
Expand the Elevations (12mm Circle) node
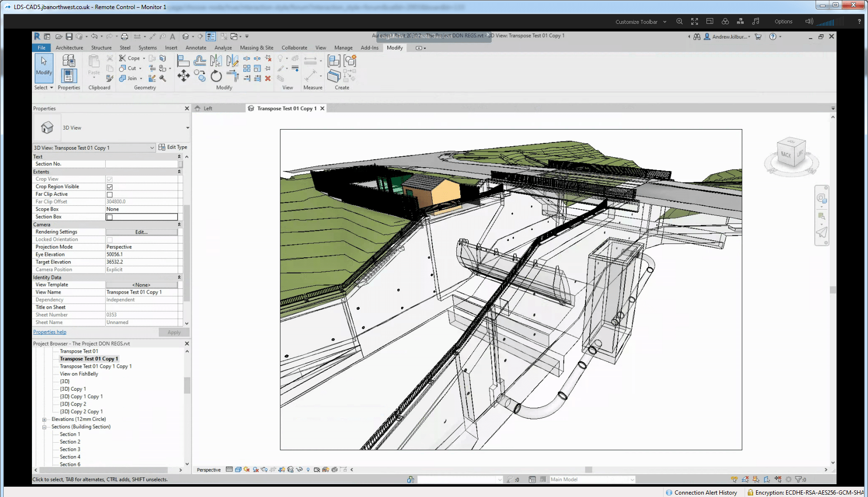pyautogui.click(x=44, y=419)
